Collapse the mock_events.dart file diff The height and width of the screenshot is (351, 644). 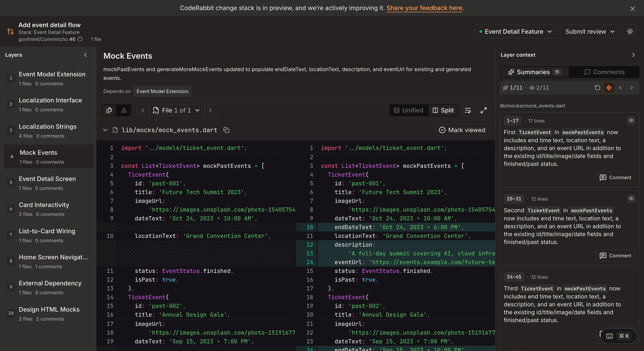point(105,130)
